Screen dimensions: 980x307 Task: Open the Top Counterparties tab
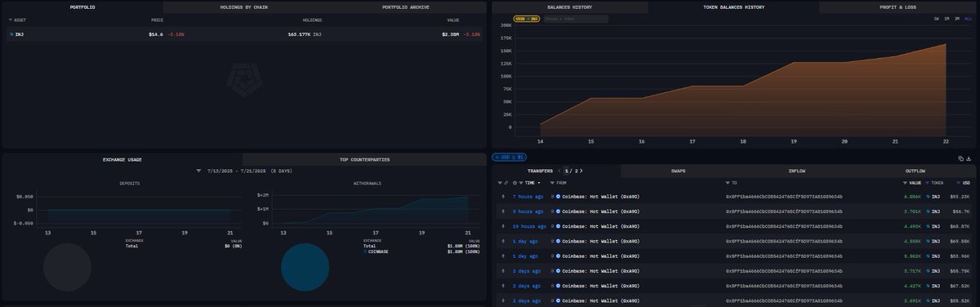click(x=364, y=159)
